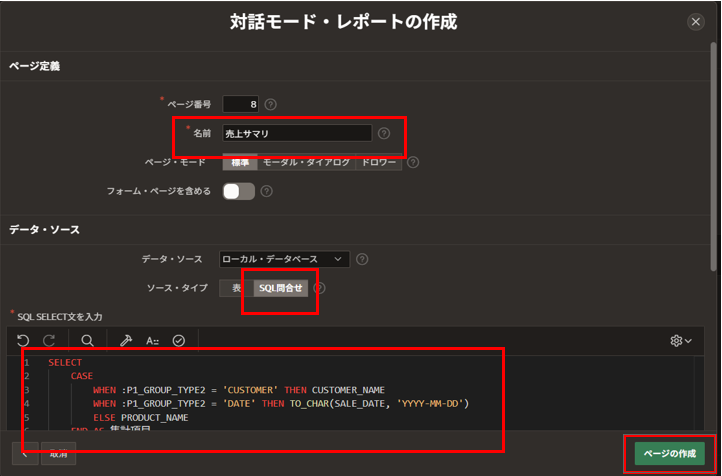Open the データ・ソース dropdown
The width and height of the screenshot is (722, 476).
(x=284, y=259)
